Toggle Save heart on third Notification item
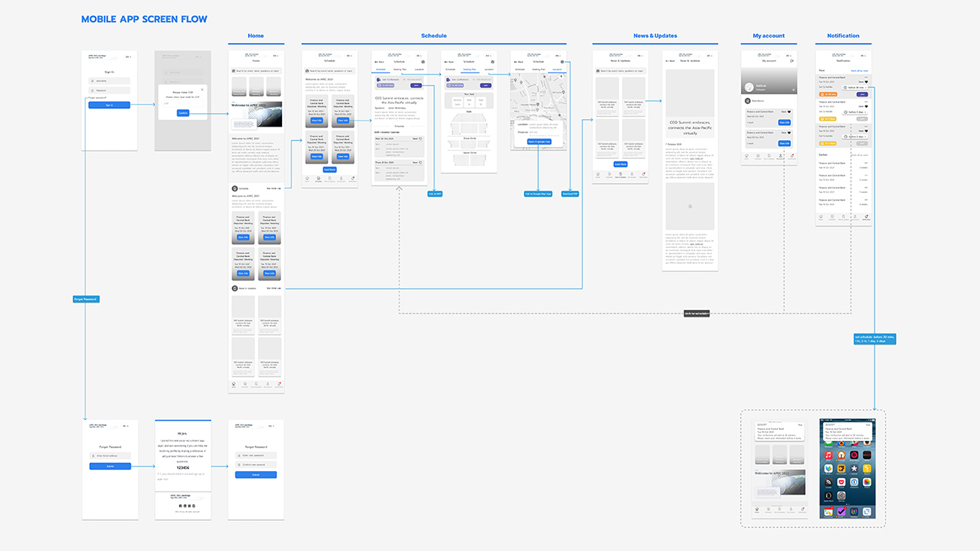Screen dimensions: 980x551 tap(866, 130)
